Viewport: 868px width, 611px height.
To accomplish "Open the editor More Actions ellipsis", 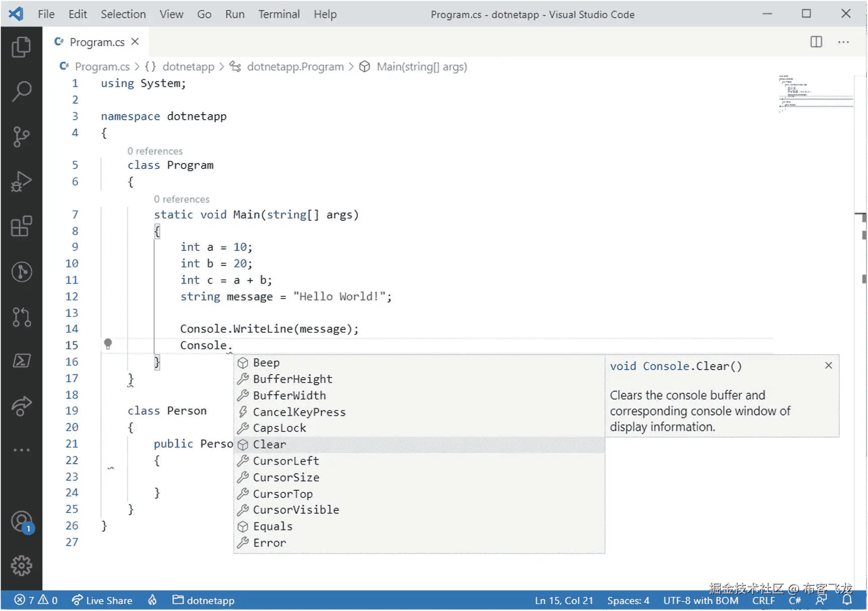I will 843,42.
